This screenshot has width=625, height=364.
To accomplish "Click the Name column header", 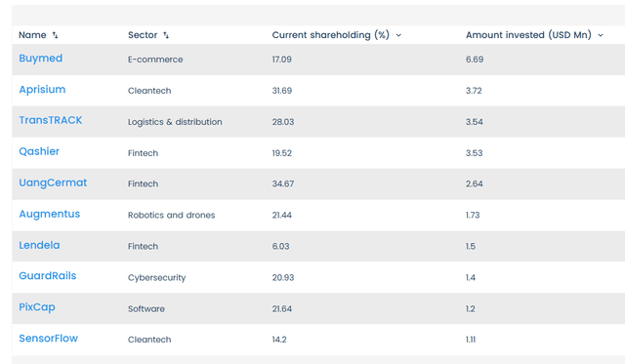I will [32, 35].
